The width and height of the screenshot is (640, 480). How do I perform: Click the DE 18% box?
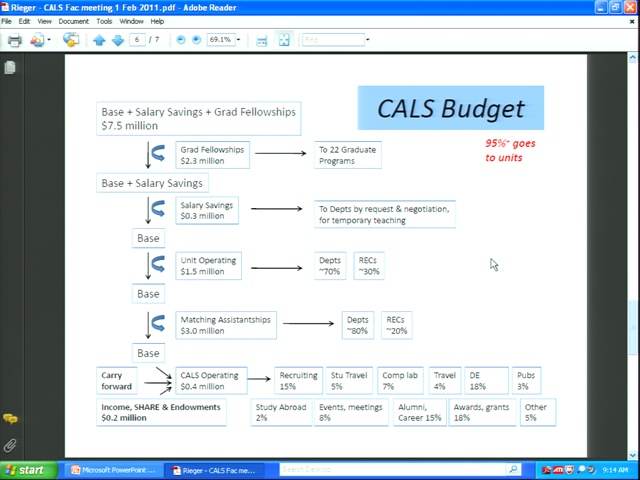coord(487,381)
